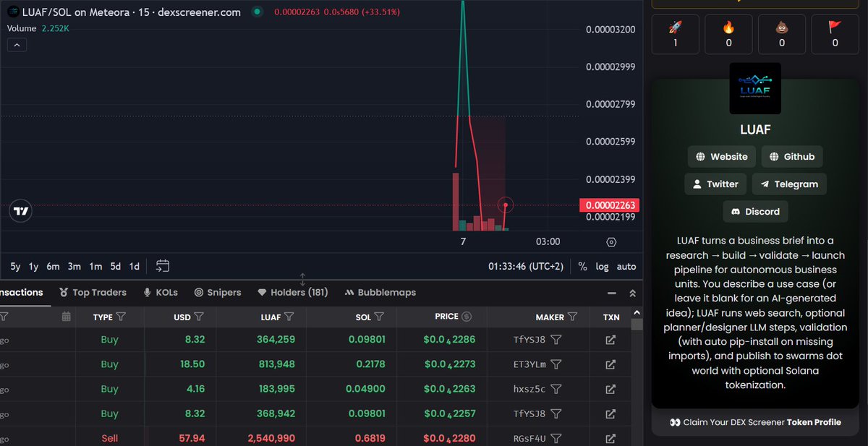Filter by maker hxsz5c funnel icon
This screenshot has height=446, width=868.
[x=556, y=389]
